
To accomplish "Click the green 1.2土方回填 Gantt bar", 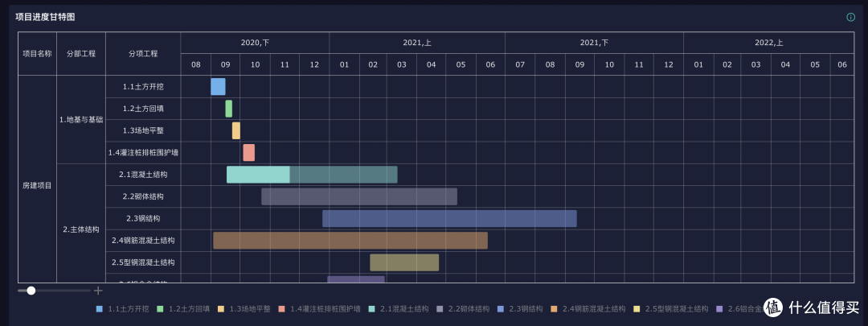I will [228, 109].
